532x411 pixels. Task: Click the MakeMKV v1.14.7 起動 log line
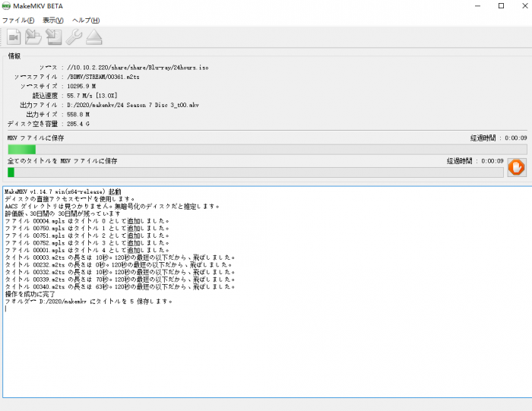pos(63,191)
